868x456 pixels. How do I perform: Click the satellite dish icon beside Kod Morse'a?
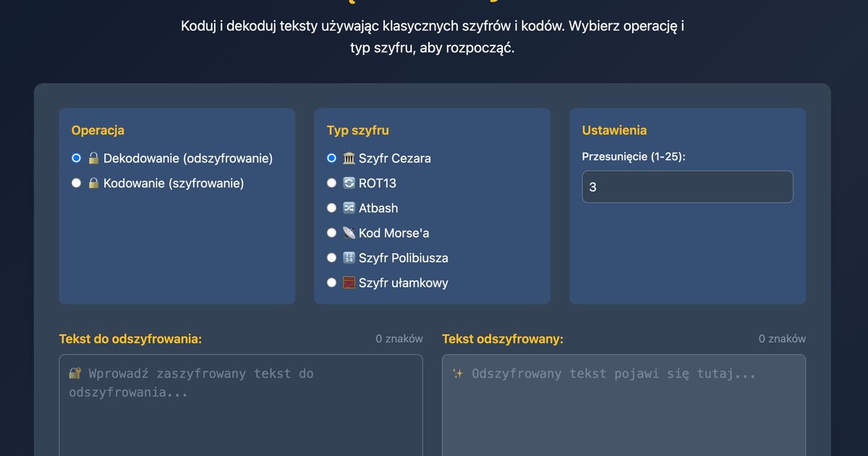click(x=348, y=233)
